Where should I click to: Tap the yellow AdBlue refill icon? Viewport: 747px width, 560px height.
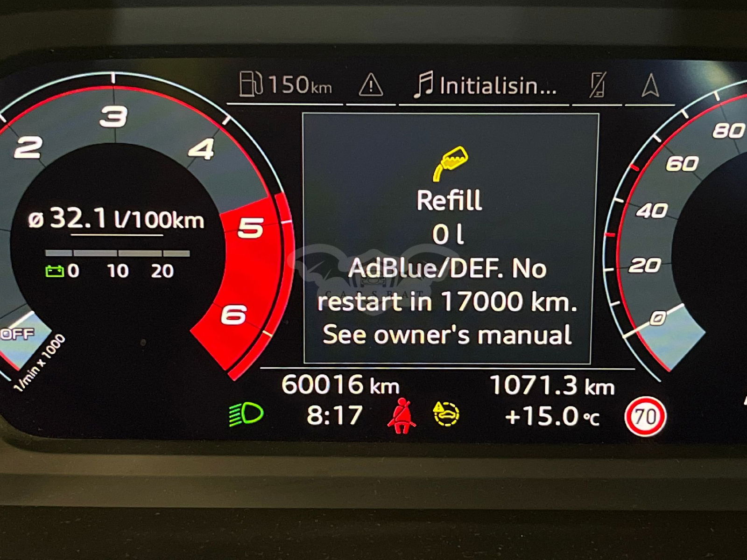pyautogui.click(x=450, y=163)
